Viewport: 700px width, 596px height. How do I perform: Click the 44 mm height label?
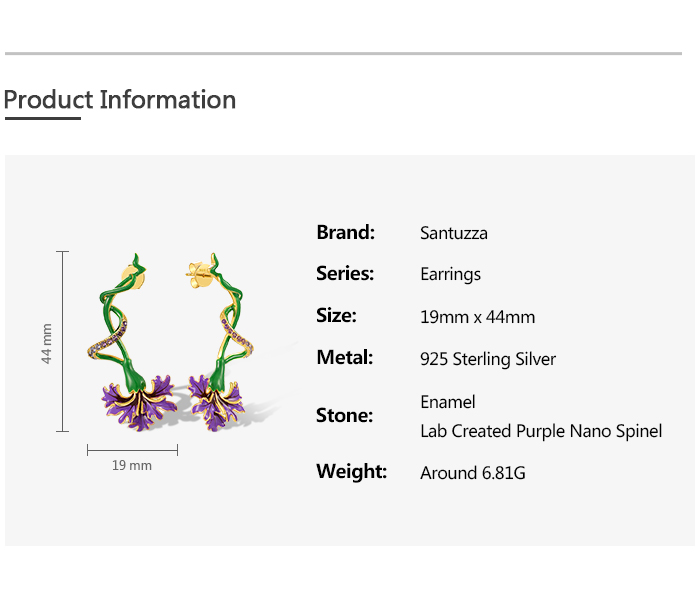46,343
